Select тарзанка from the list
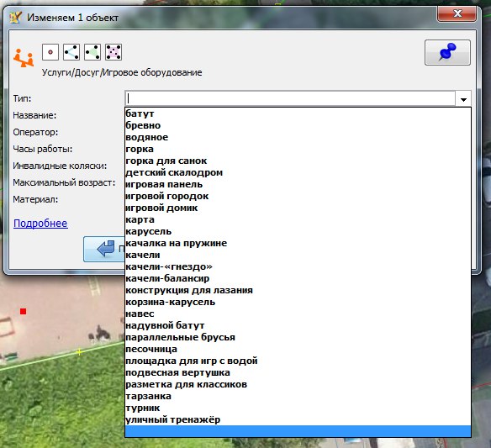Screen dimensions: 491x448 [x=298, y=397]
